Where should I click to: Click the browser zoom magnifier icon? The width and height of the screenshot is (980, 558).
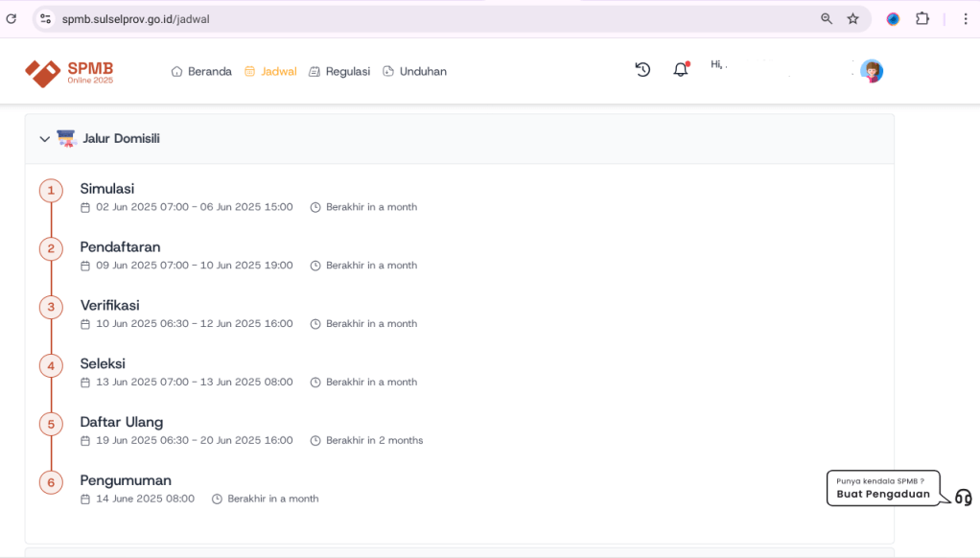(827, 19)
